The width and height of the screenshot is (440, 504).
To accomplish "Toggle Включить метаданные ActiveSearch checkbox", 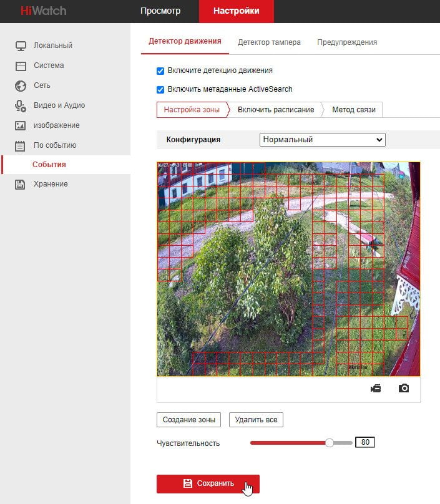I will point(160,89).
